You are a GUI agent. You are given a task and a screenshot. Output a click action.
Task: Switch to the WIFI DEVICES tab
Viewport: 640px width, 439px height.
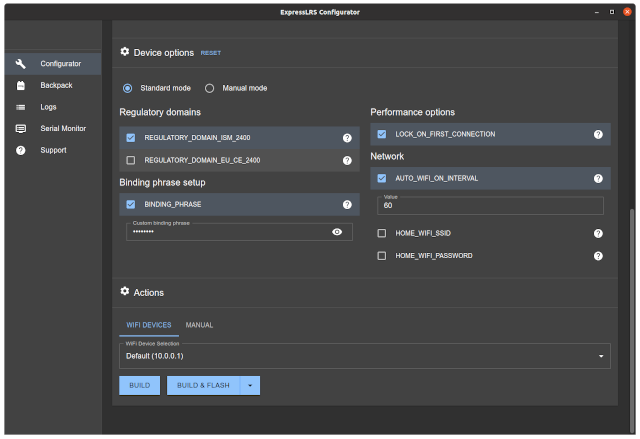[149, 325]
